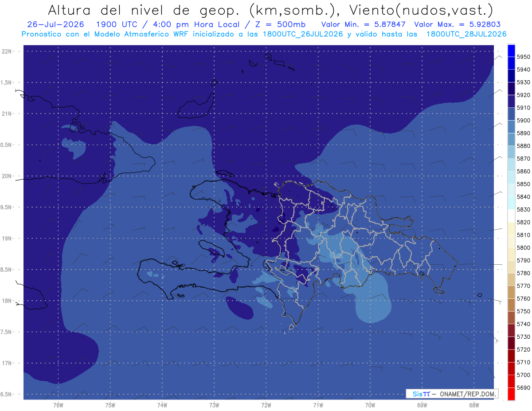
Task: Click the '5700' legend value
Action: pos(523,375)
